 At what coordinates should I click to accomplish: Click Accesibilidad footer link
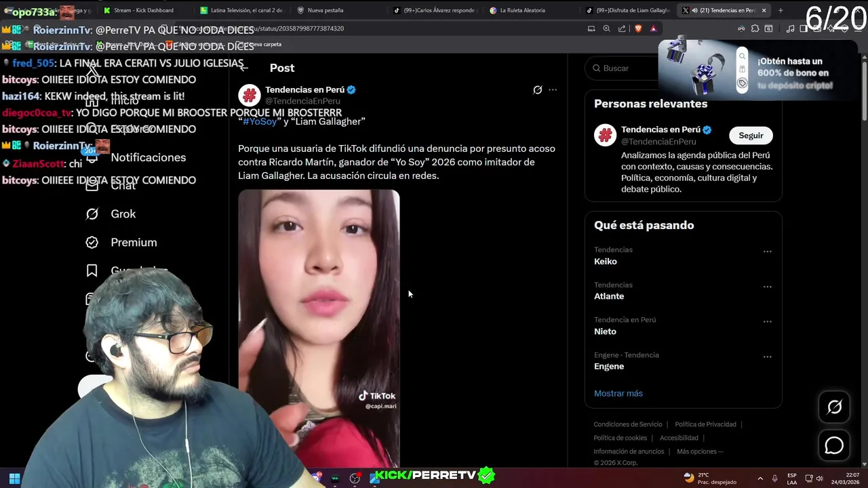tap(679, 438)
